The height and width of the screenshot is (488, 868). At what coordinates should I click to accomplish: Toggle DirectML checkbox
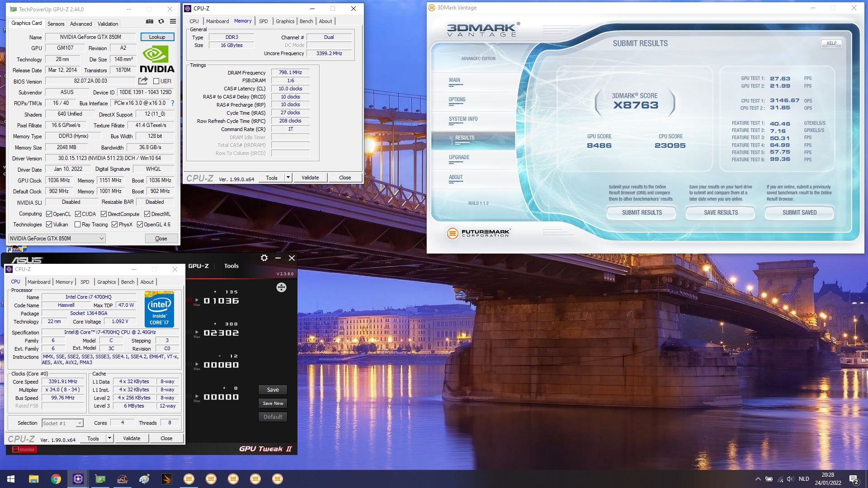coord(147,214)
